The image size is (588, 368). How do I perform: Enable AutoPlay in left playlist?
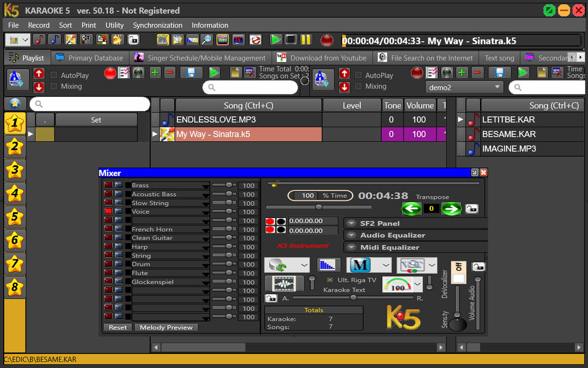[x=53, y=75]
